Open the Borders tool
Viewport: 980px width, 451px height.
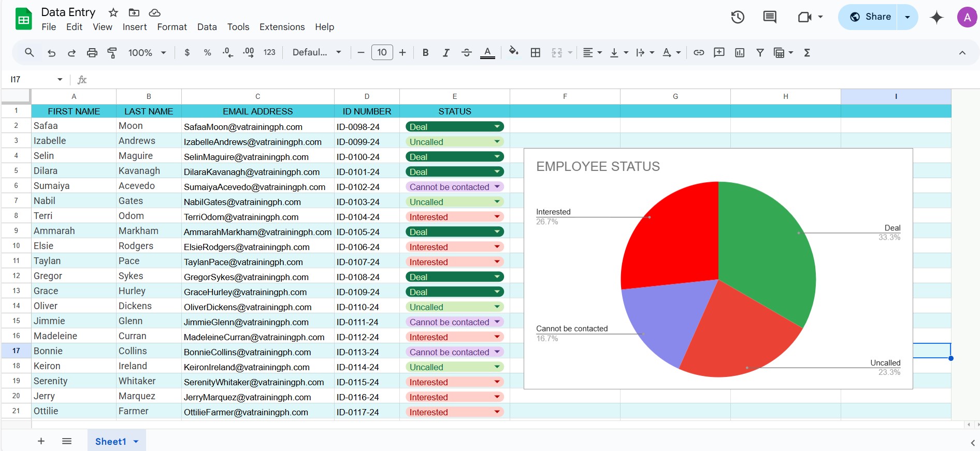tap(536, 53)
